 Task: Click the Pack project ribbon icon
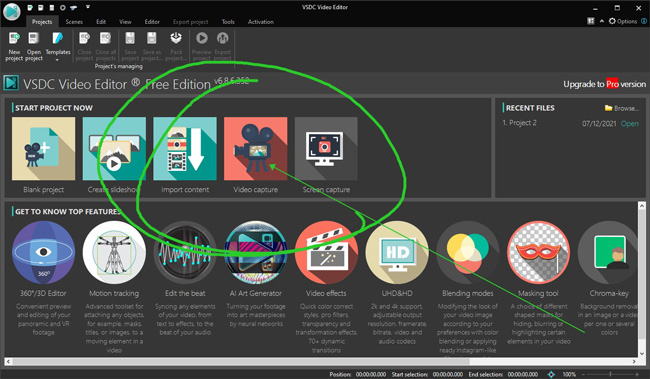tap(176, 38)
